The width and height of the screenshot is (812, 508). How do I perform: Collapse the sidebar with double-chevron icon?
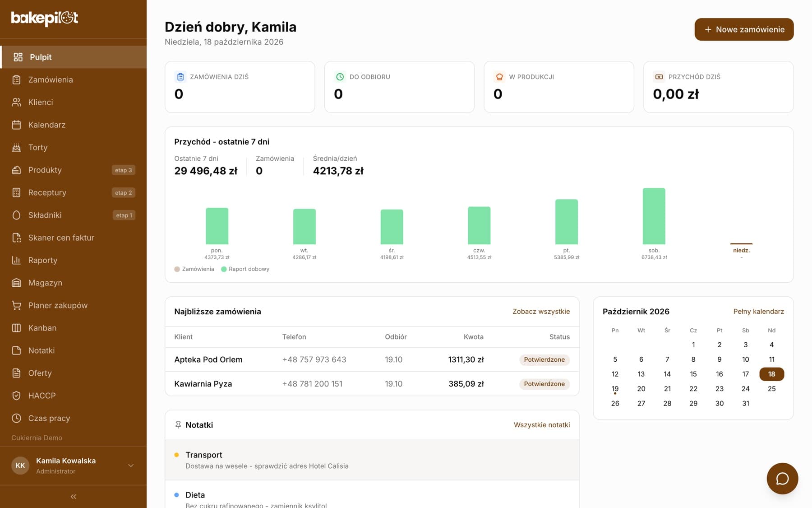pos(73,496)
